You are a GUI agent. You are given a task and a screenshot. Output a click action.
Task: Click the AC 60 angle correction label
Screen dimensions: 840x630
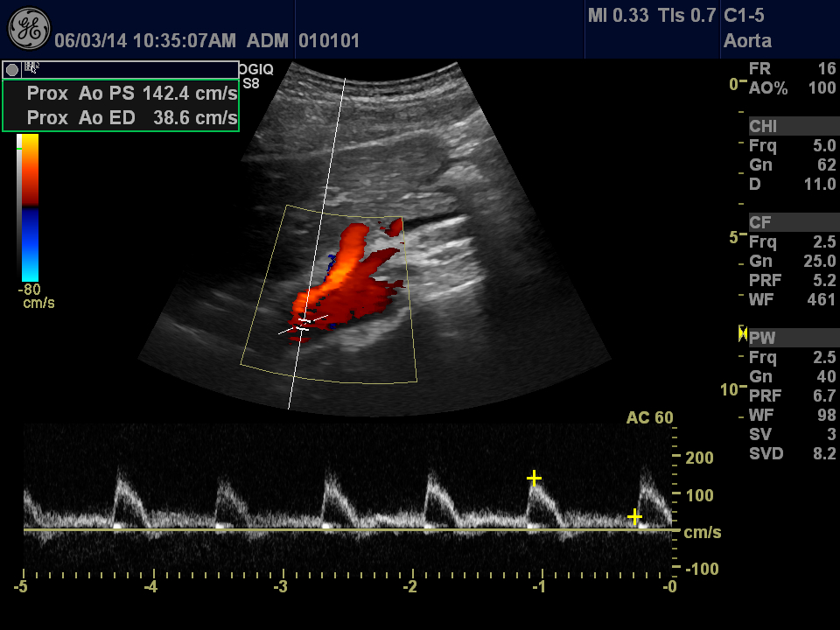pos(649,417)
